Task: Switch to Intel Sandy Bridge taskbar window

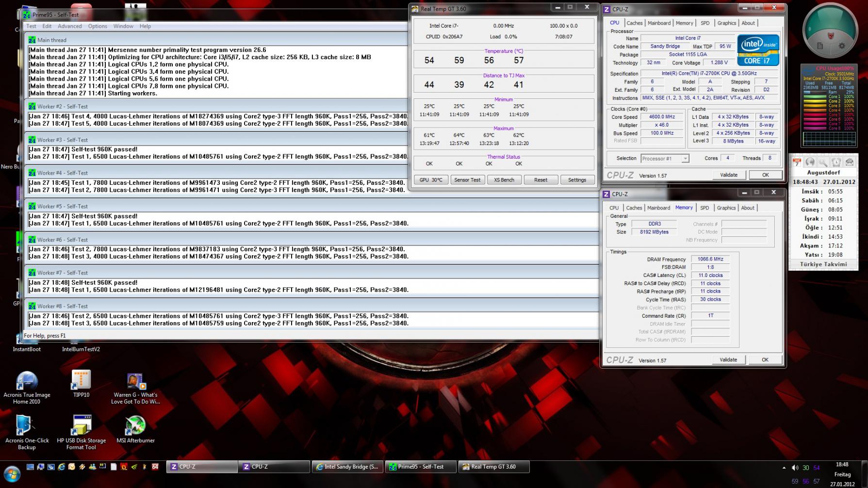Action: pyautogui.click(x=347, y=467)
